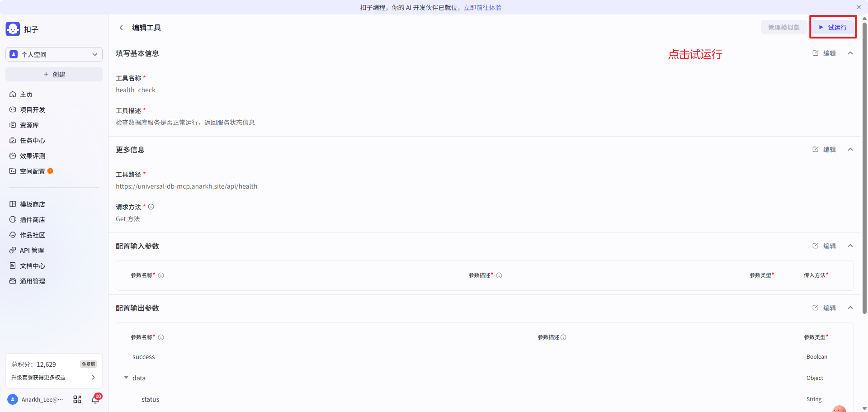The width and height of the screenshot is (868, 412).
Task: Click the 总积分: 12,629 text
Action: point(34,365)
